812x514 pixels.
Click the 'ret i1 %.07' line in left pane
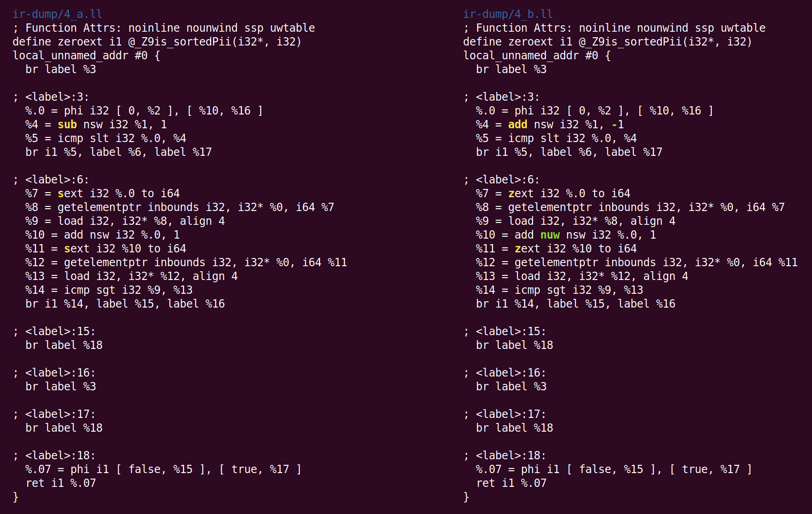point(61,483)
